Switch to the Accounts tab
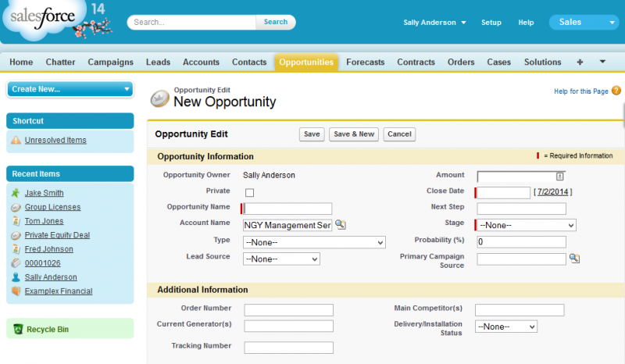 coord(201,62)
